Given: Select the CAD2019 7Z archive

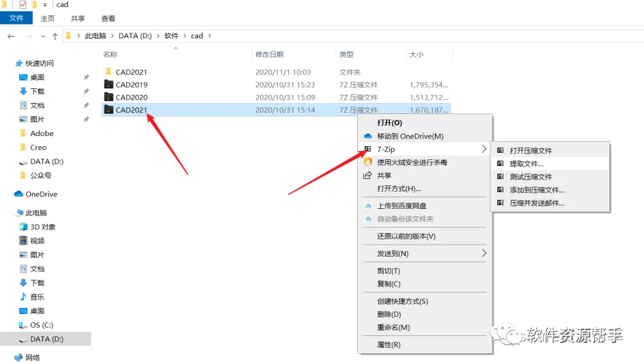Looking at the screenshot, I should point(276,85).
